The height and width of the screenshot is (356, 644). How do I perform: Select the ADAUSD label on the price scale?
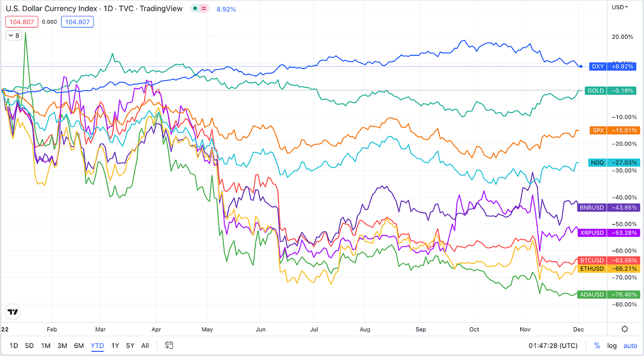592,294
